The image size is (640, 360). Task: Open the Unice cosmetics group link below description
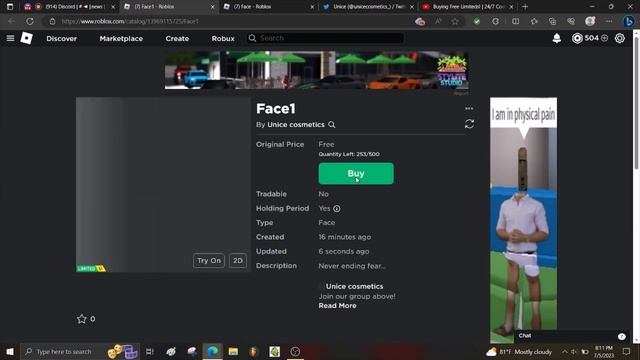coord(354,286)
